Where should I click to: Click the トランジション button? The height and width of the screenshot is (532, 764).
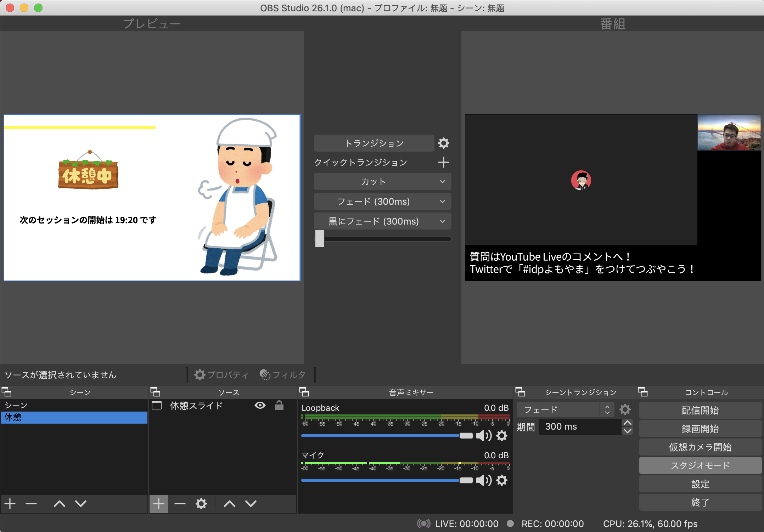pyautogui.click(x=374, y=143)
